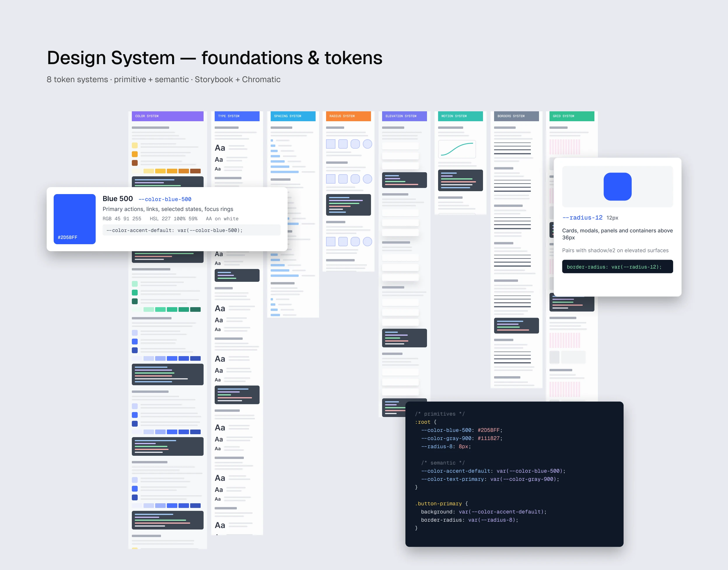Click the BORDERS SYSTEM header

tap(516, 116)
